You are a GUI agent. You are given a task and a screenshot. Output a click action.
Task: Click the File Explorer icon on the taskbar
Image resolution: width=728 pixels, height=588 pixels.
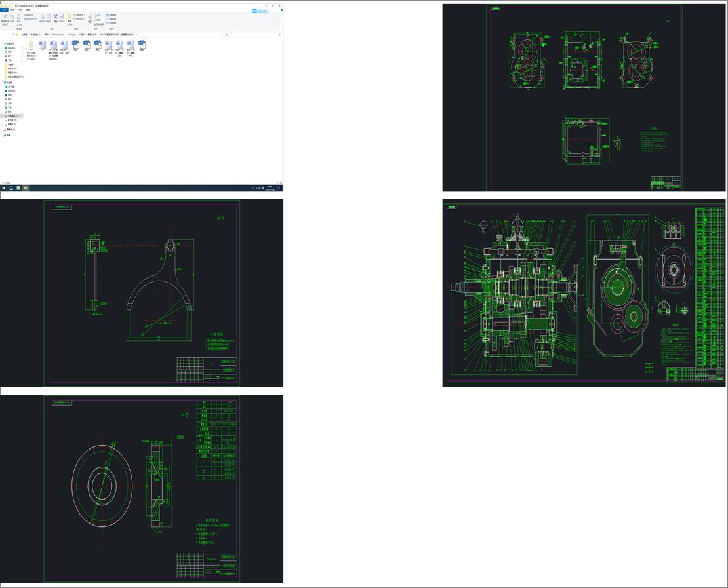pyautogui.click(x=26, y=188)
